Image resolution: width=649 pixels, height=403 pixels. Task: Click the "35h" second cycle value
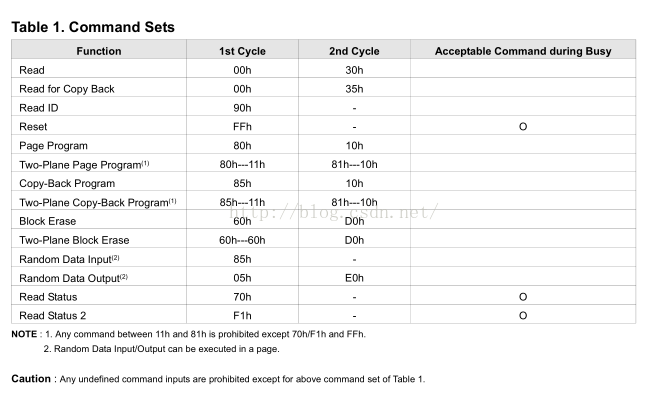[354, 89]
